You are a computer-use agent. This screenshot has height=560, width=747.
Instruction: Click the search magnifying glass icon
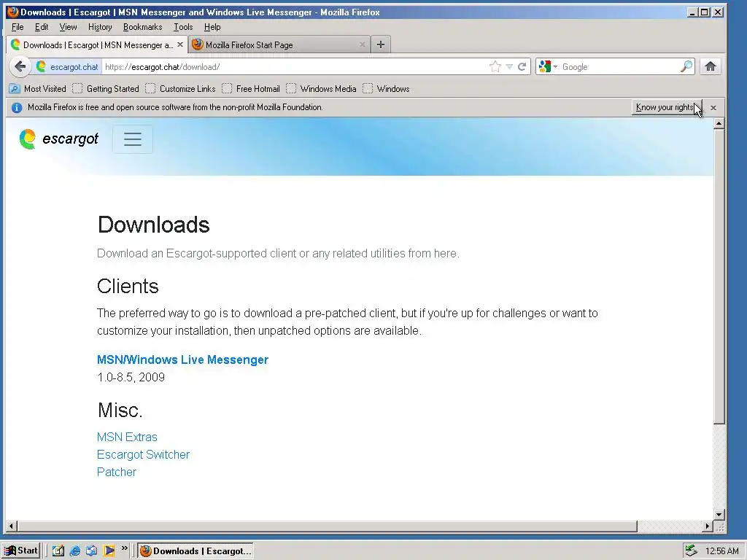(x=686, y=66)
